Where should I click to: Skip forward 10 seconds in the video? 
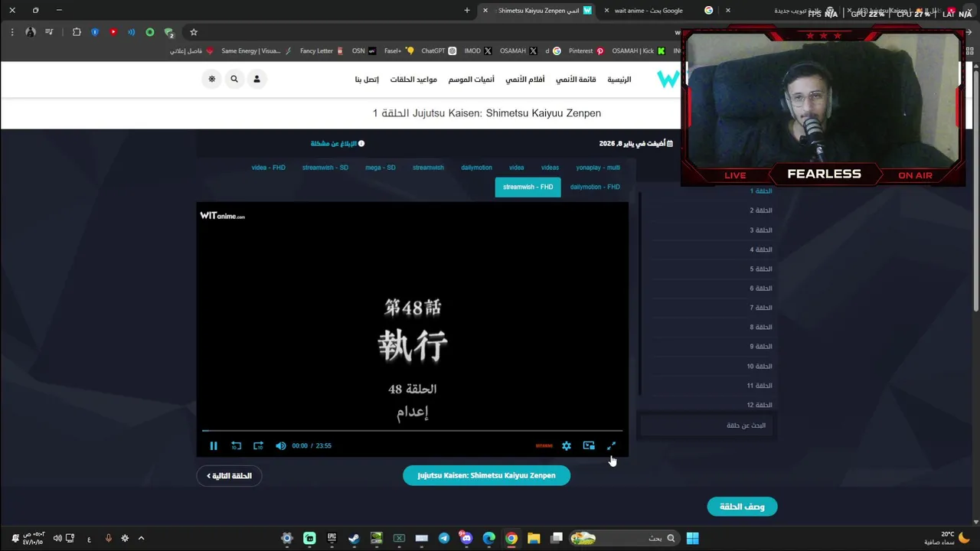pyautogui.click(x=258, y=445)
